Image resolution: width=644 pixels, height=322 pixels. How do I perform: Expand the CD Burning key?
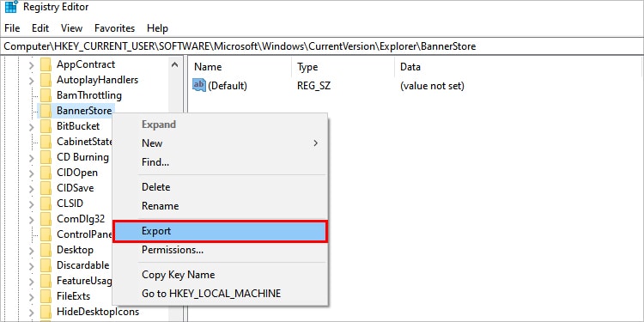click(31, 158)
